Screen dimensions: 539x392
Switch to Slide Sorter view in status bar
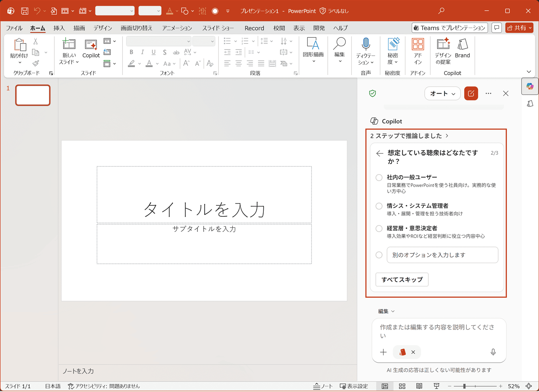tap(402, 386)
